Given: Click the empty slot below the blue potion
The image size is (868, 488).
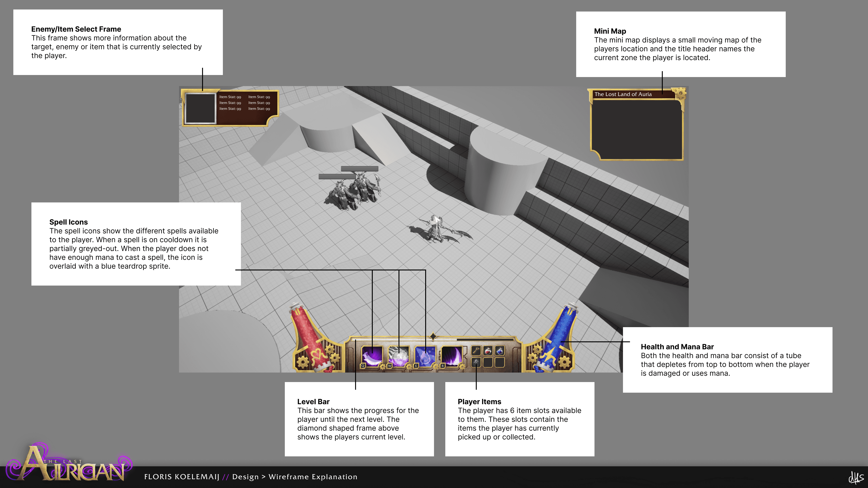Looking at the screenshot, I should pos(500,362).
